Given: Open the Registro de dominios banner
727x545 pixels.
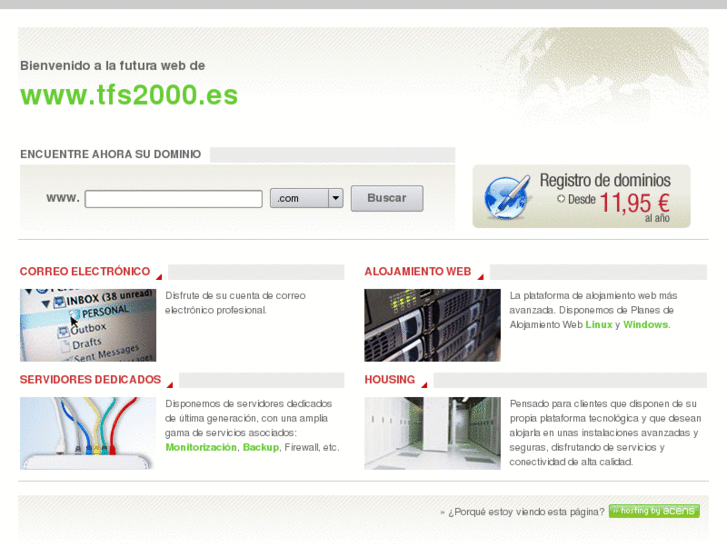Looking at the screenshot, I should coord(581,196).
